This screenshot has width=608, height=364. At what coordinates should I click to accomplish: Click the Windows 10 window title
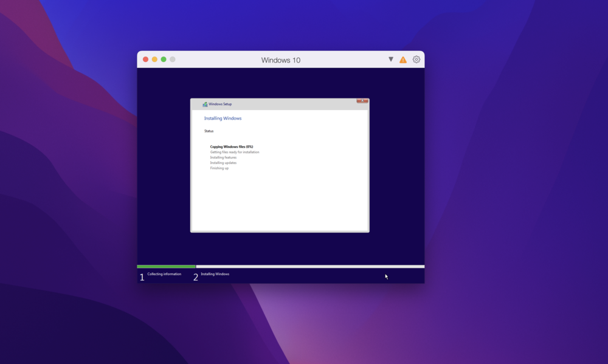(281, 60)
